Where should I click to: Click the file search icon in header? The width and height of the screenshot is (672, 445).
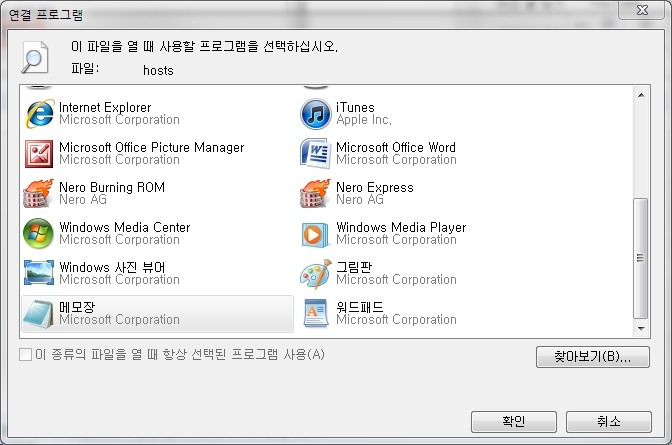point(35,57)
